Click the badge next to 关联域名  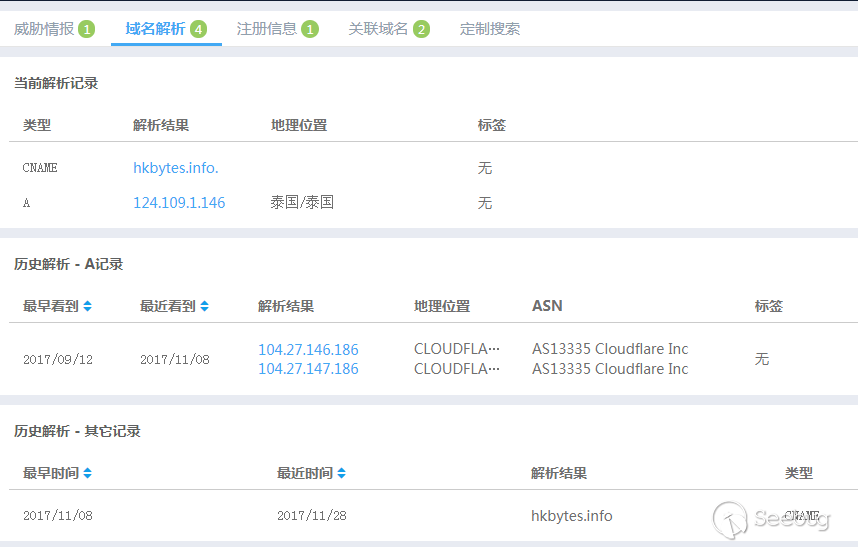click(421, 29)
